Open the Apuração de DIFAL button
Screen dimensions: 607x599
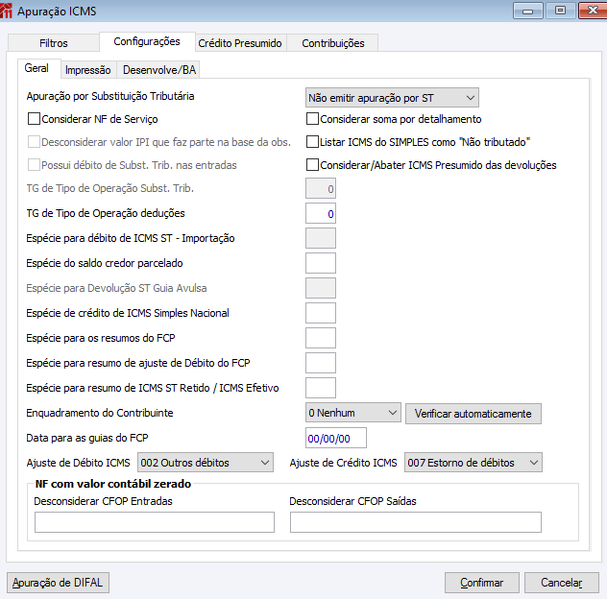[x=58, y=582]
